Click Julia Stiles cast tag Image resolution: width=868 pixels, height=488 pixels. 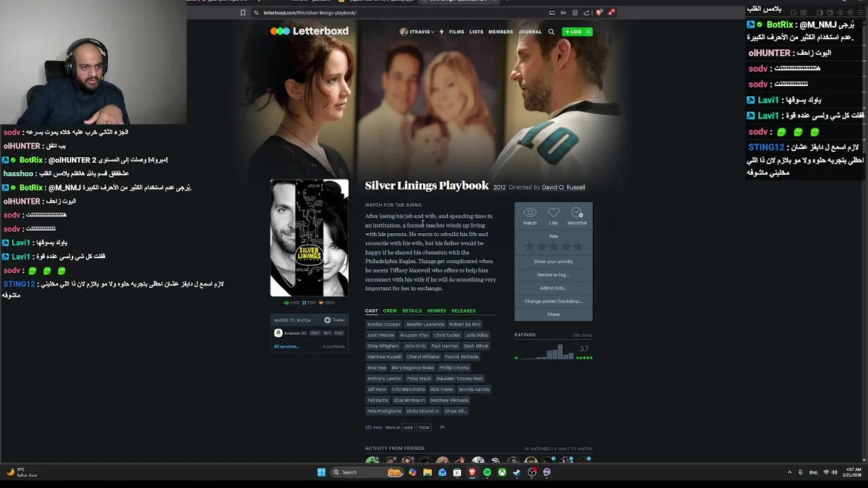coord(477,335)
